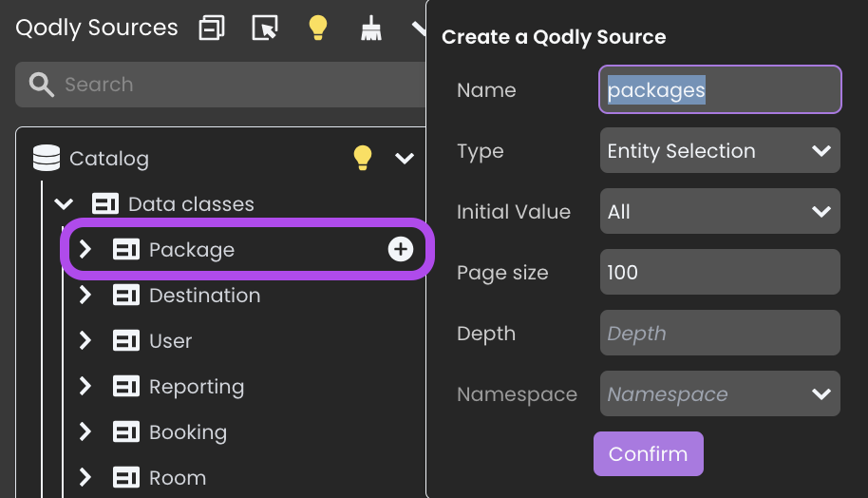
Task: Click the collapse-all icon beside Qodly Sources
Action: click(x=212, y=28)
